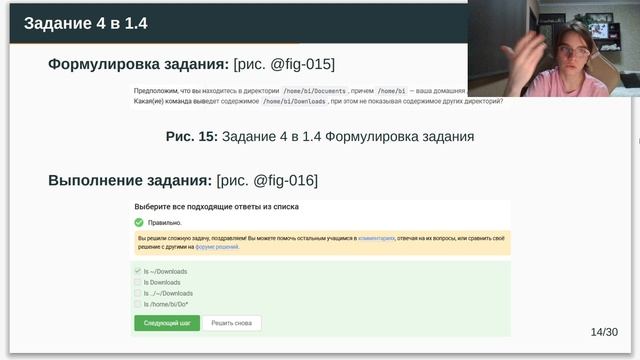This screenshot has width=640, height=360.
Task: Click the heading 'Выполнение задания:'
Action: tap(130, 180)
